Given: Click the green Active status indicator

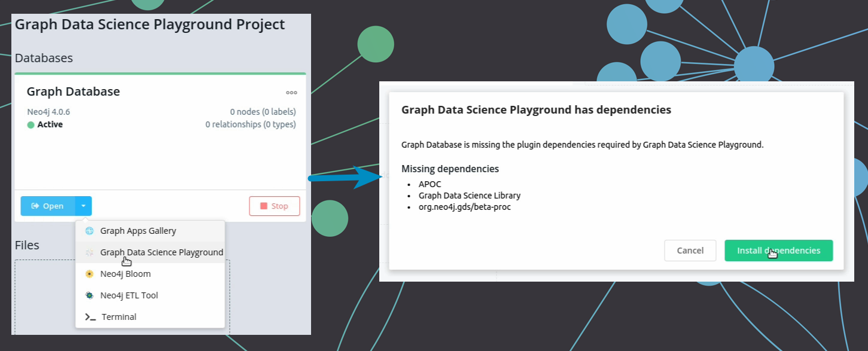Looking at the screenshot, I should pos(31,125).
